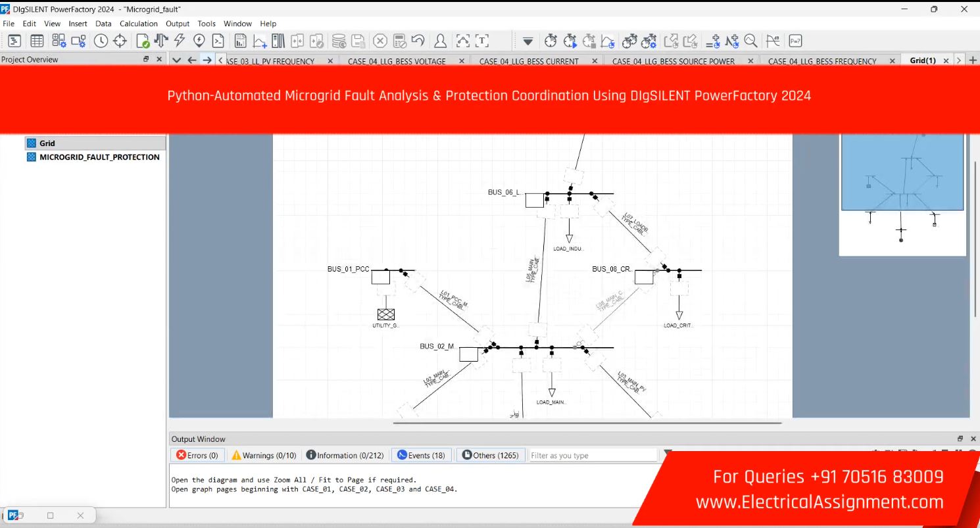The height and width of the screenshot is (528, 980).
Task: Start the RMS simulation run icon
Action: (570, 41)
